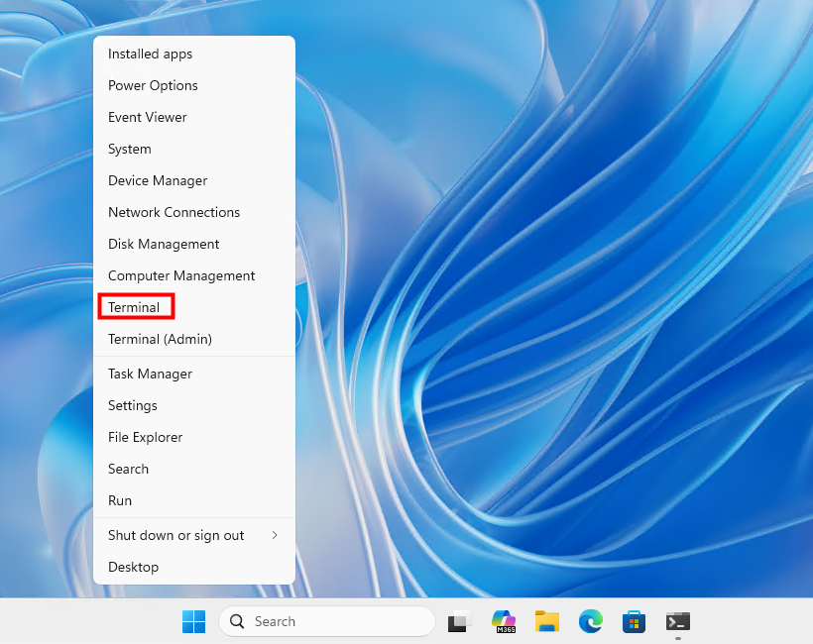Launch Microsoft 365 Copilot taskbar icon
The image size is (813, 644).
(504, 621)
